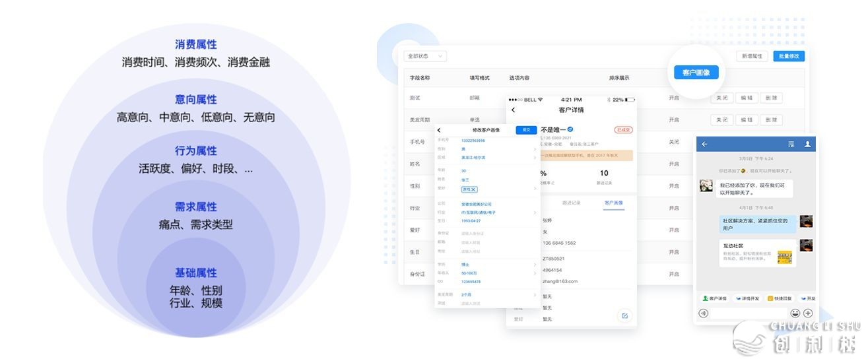Tap the voice input icon in chat
The width and height of the screenshot is (868, 361).
[704, 313]
